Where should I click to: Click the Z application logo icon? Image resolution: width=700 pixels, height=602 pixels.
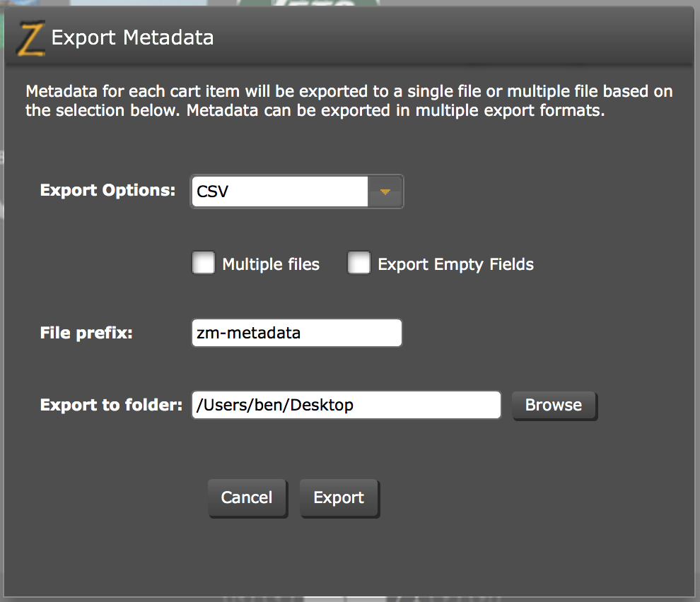pyautogui.click(x=31, y=38)
